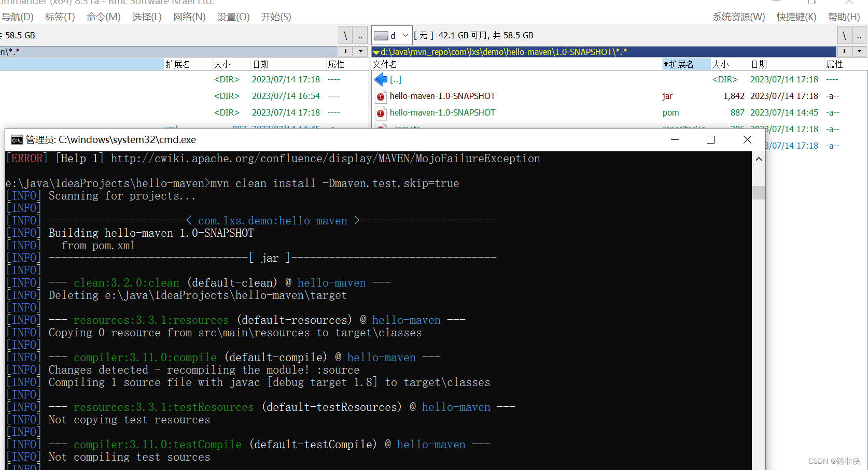Close the cmd.exe window

(747, 140)
